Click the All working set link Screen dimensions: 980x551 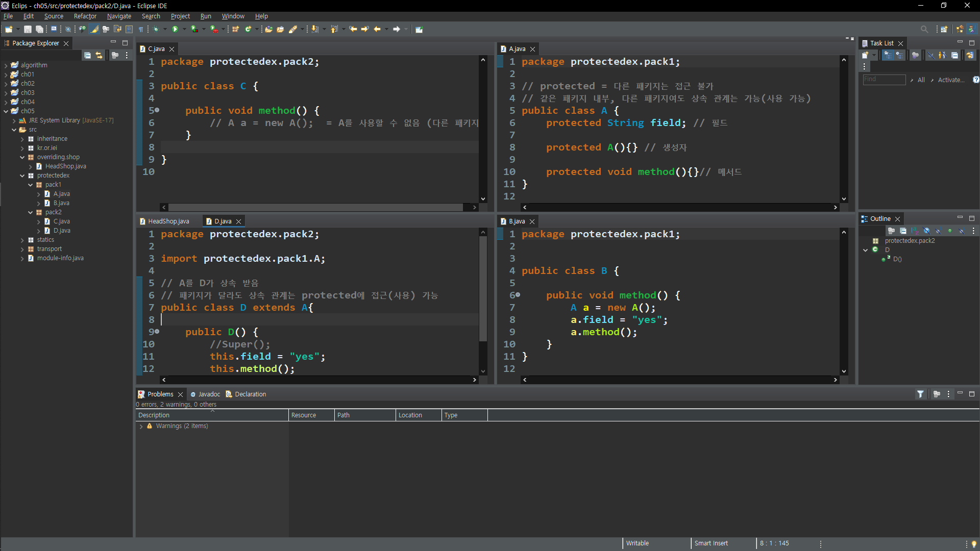[921, 80]
